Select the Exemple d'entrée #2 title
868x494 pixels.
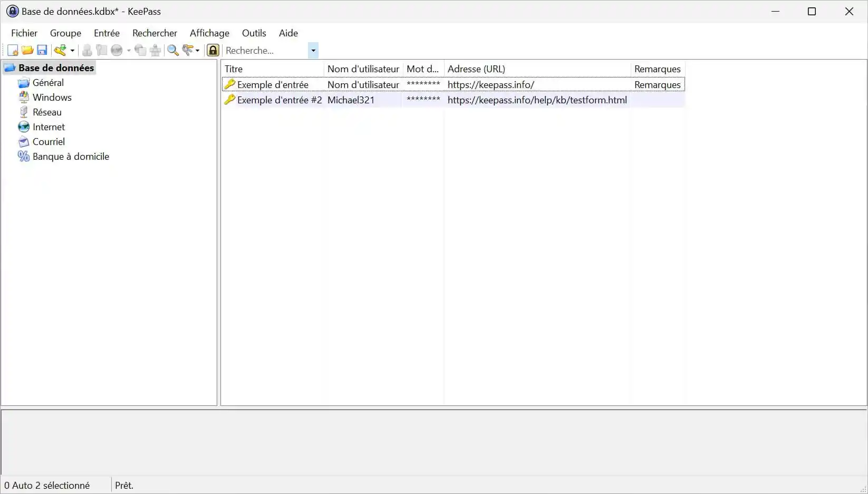[279, 100]
